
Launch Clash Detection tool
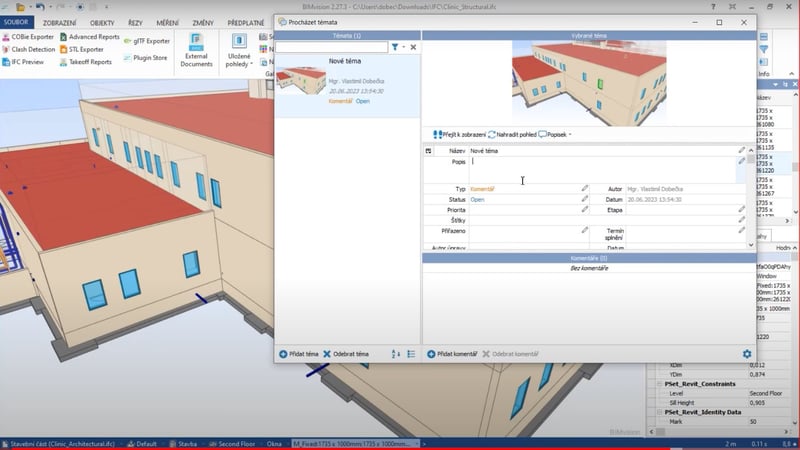pos(28,49)
